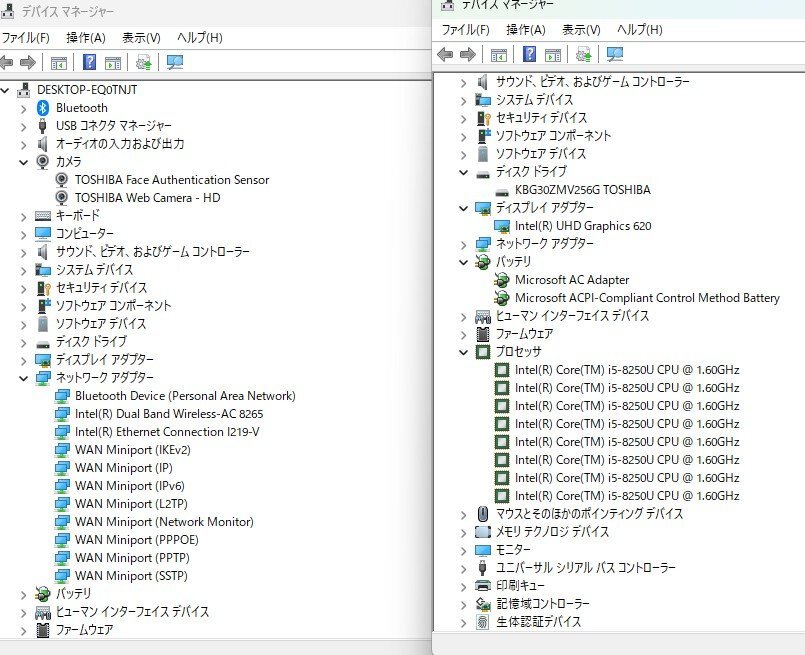Select 記憶域コントローラー in right window
This screenshot has height=655, width=805.
point(543,604)
